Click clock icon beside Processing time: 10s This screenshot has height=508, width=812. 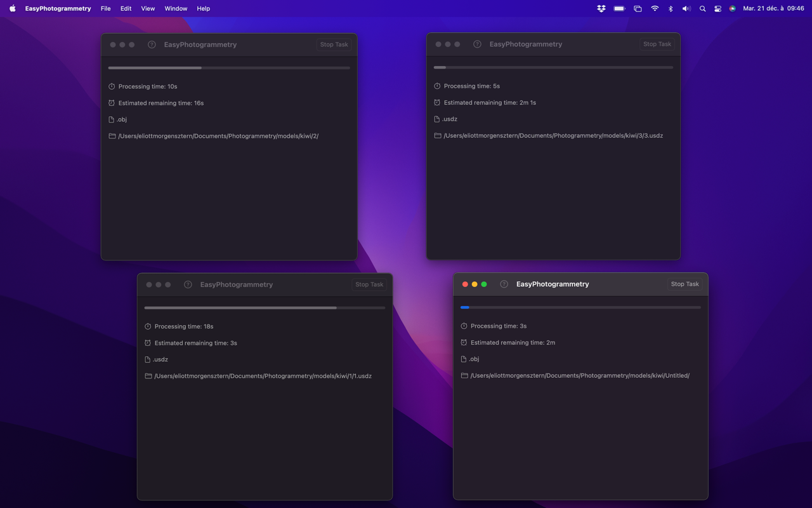pos(112,86)
